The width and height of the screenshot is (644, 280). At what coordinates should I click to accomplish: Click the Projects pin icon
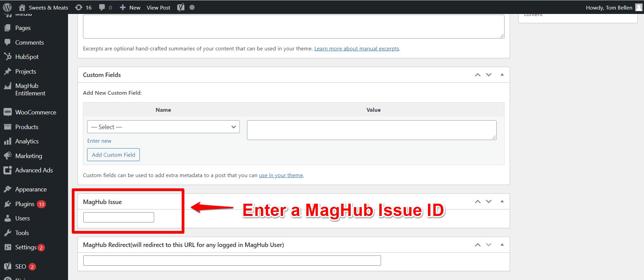point(7,71)
